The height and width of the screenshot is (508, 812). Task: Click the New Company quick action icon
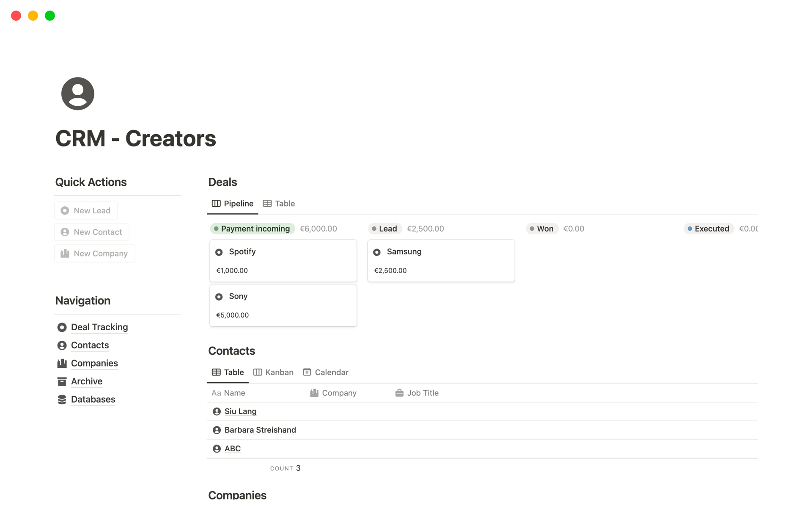(x=64, y=253)
